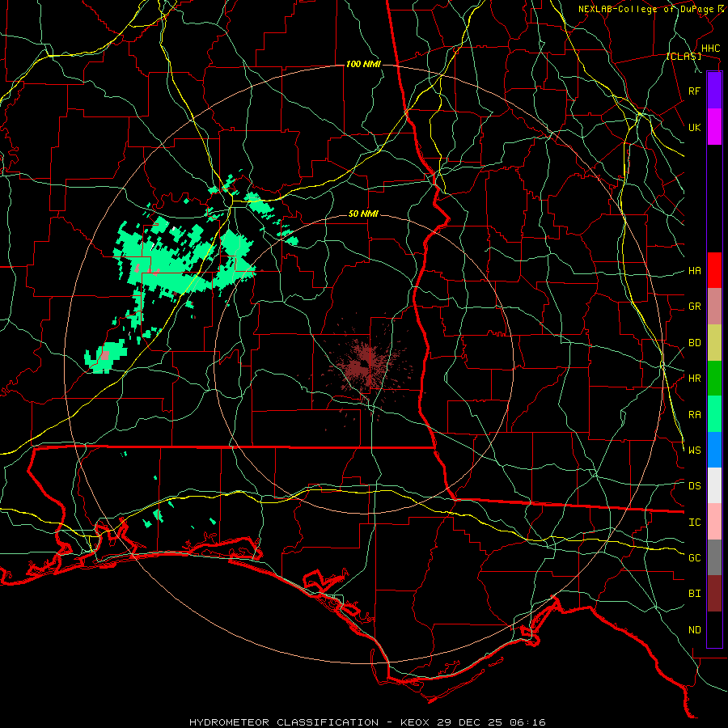Select the blue WS legend swatch
728x728 pixels.
point(714,450)
